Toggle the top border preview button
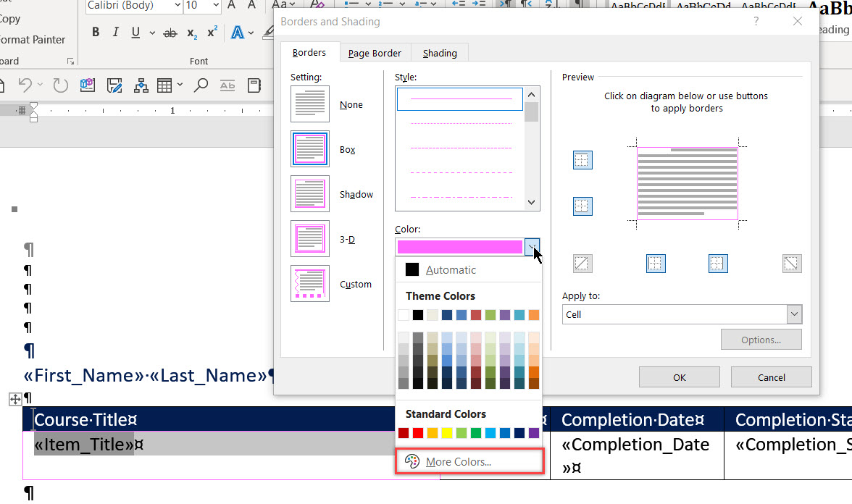The width and height of the screenshot is (852, 504). click(x=582, y=159)
